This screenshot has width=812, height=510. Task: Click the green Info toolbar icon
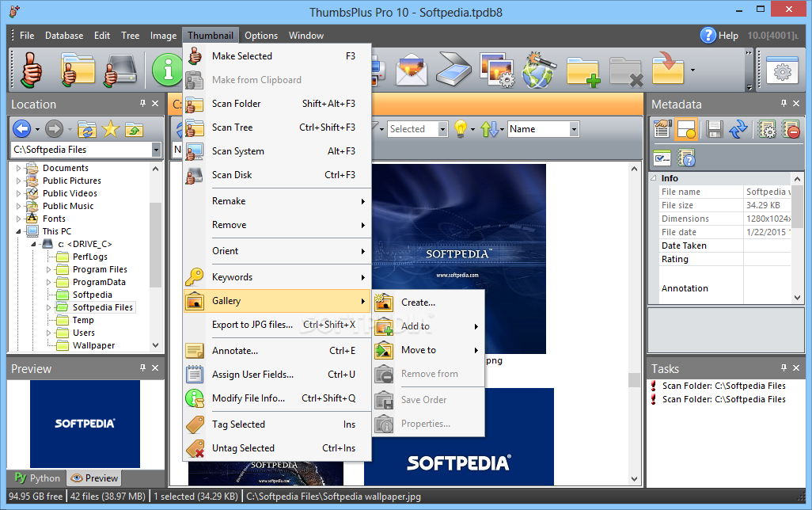[x=167, y=70]
